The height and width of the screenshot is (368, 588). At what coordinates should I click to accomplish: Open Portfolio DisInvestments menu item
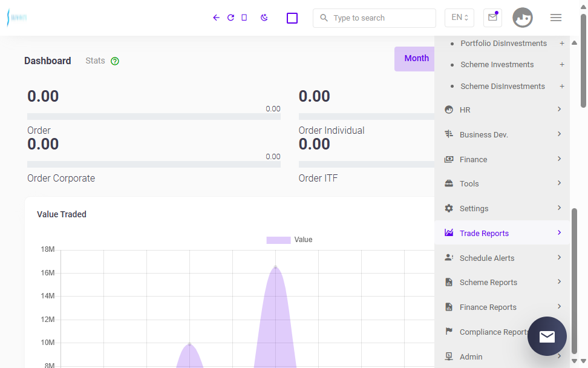pyautogui.click(x=503, y=44)
